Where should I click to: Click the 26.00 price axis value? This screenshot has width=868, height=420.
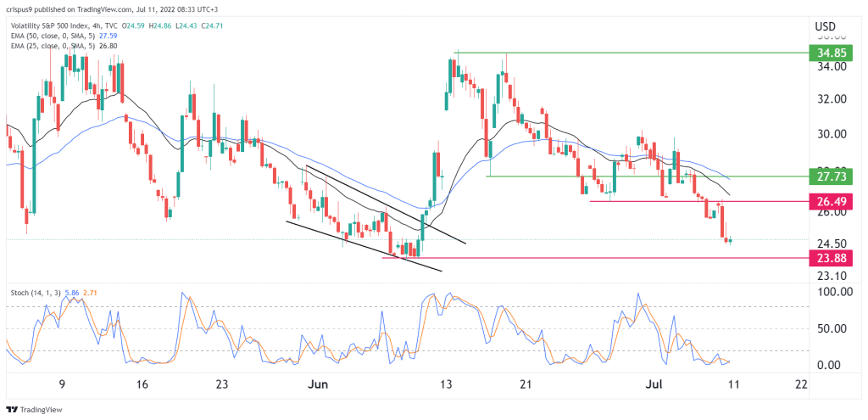click(832, 211)
